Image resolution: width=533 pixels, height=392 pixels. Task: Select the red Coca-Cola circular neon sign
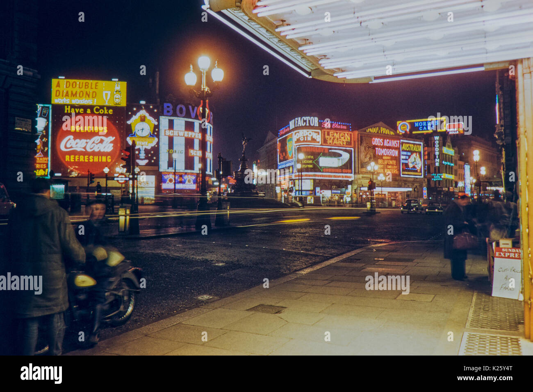point(88,144)
